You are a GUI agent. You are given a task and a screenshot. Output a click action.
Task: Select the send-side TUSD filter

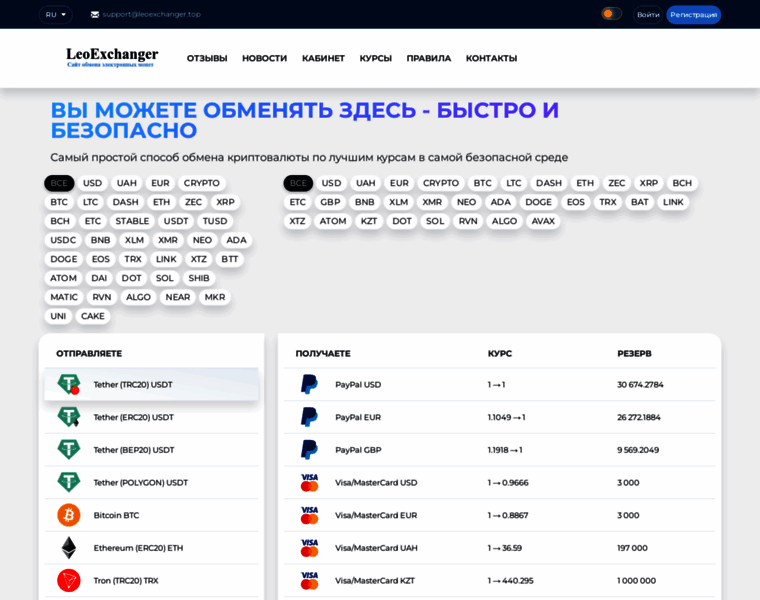(x=215, y=221)
